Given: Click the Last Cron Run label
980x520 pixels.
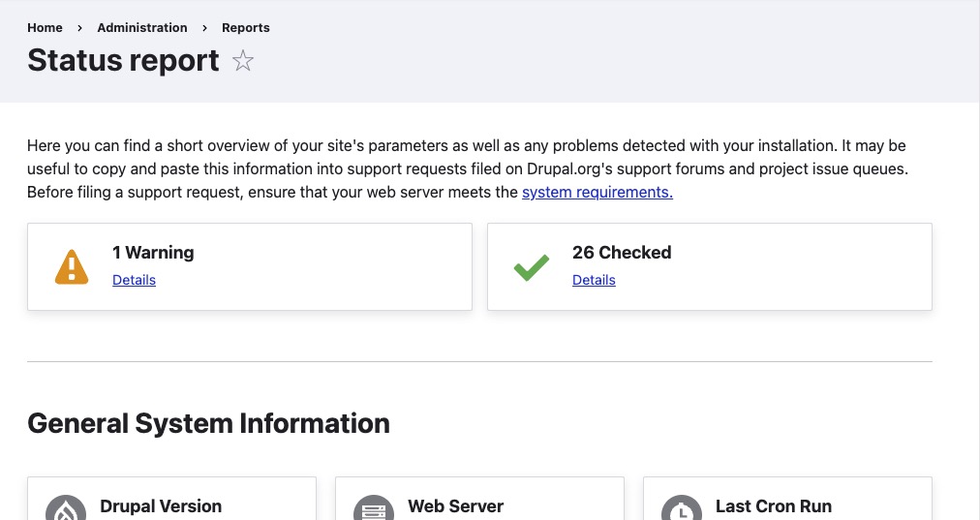Looking at the screenshot, I should (x=774, y=506).
